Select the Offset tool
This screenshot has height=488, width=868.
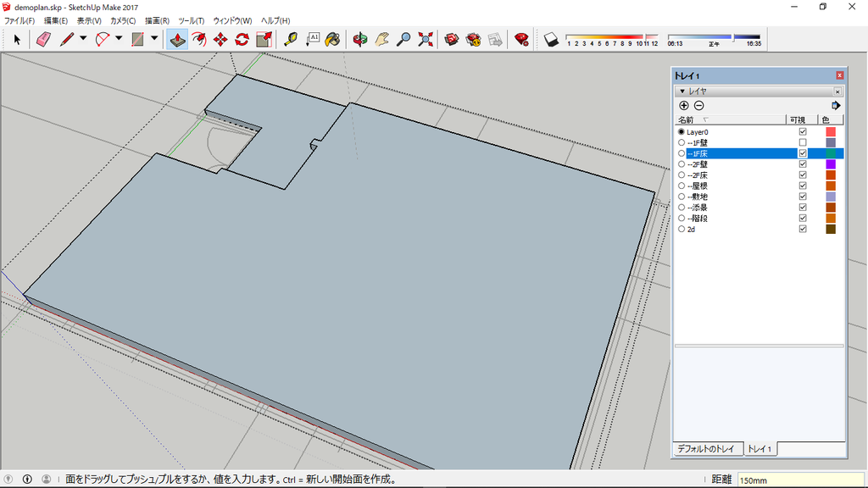pos(198,39)
